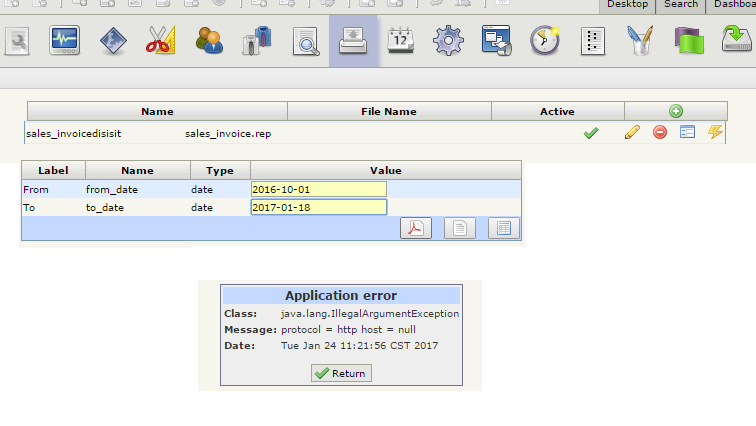Screen dimensions: 756x426
Task: Open report parameters form icon
Action: 687,132
